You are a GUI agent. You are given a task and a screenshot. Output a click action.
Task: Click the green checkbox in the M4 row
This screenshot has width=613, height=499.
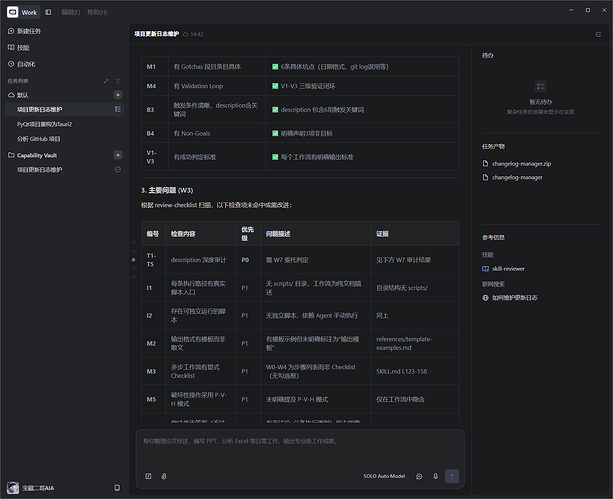275,86
